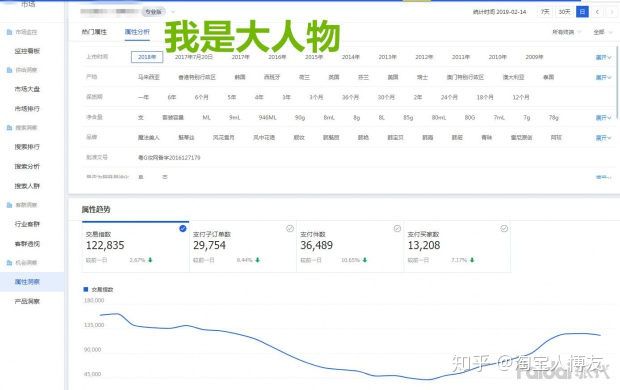This screenshot has width=620, height=390.
Task: Open 行业客群 in the sidebar
Action: coord(27,224)
